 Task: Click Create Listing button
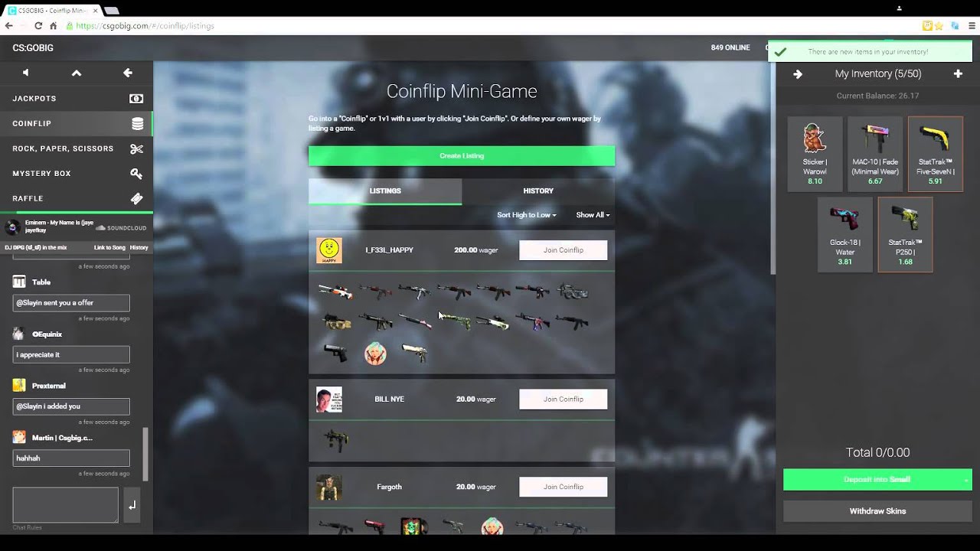click(462, 156)
